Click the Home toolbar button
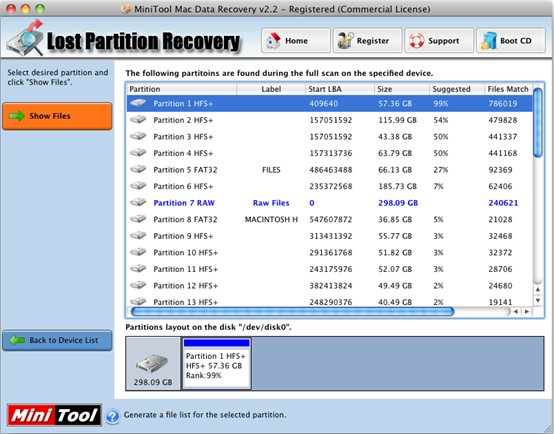This screenshot has width=554, height=434. tap(296, 41)
